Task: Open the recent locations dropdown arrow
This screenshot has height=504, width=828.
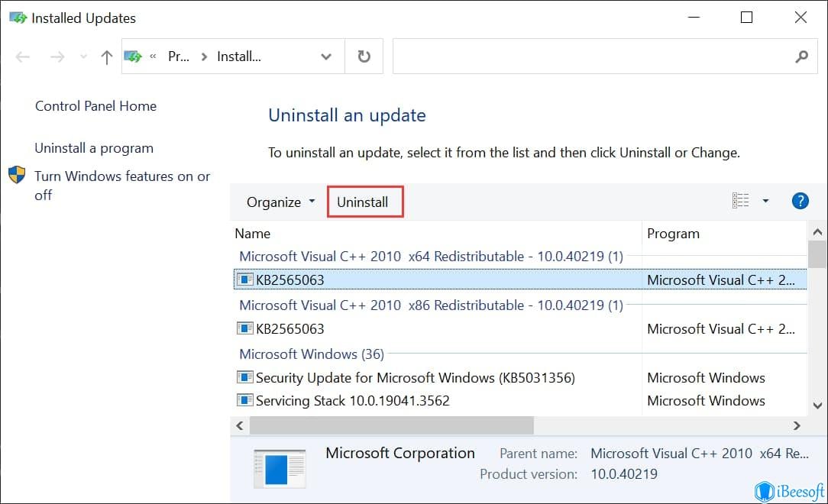Action: (x=83, y=56)
